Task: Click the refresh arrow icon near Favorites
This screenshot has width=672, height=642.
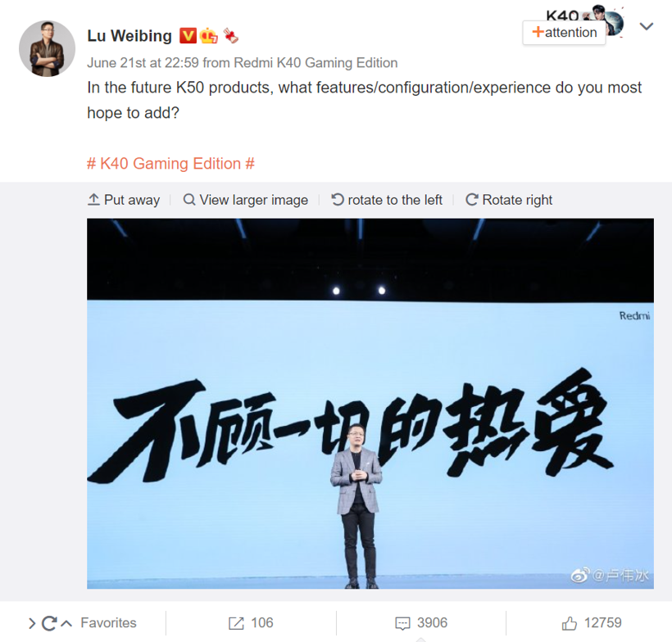Action: pos(49,623)
